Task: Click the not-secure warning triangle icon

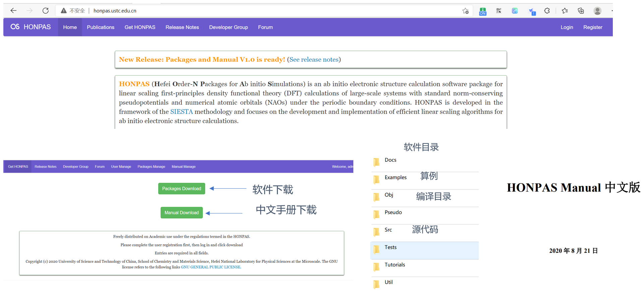Action: click(x=64, y=11)
